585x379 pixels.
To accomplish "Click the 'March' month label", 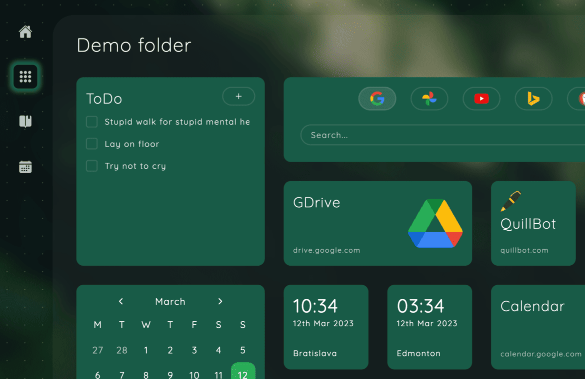I will 170,301.
